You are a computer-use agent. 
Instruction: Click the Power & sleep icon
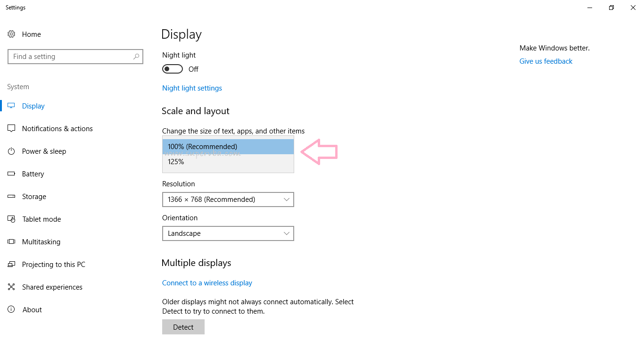coord(11,151)
